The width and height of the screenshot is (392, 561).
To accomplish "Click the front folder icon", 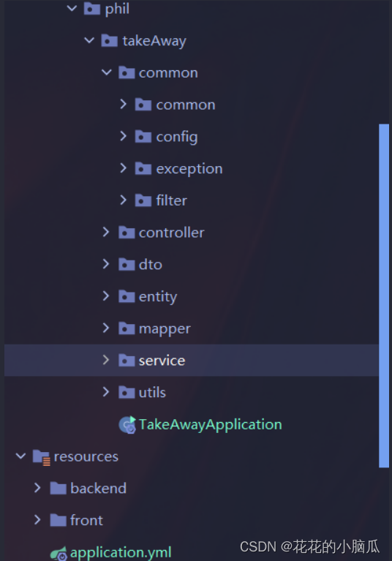I will point(58,520).
